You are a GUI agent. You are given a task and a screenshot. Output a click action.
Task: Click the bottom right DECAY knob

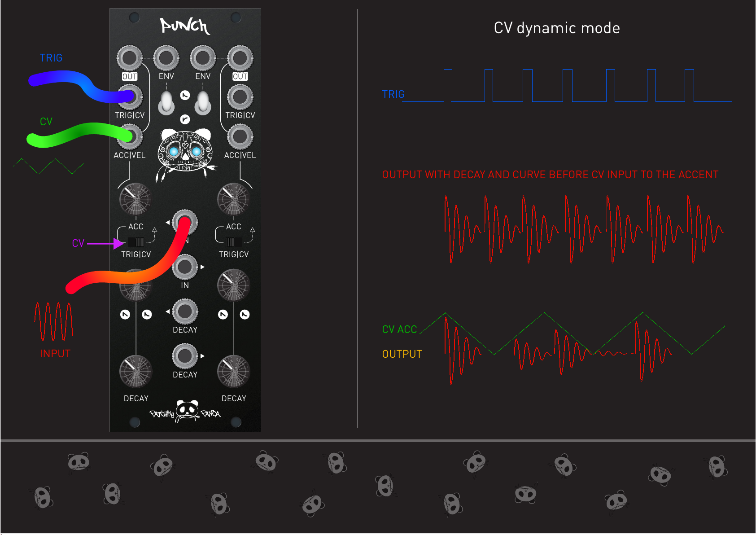pos(233,371)
